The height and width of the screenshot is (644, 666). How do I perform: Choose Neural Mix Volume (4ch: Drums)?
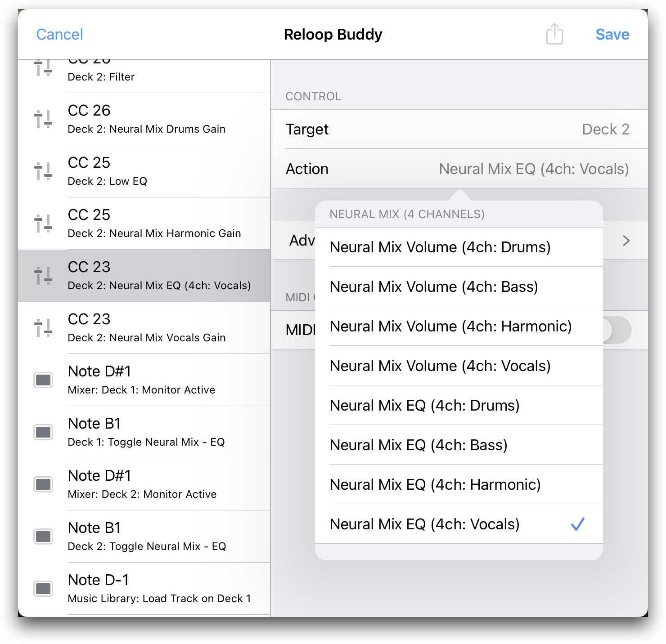(x=459, y=247)
